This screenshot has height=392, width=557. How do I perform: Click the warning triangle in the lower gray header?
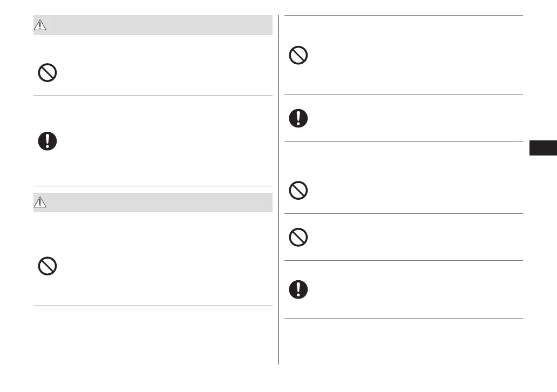(x=42, y=202)
